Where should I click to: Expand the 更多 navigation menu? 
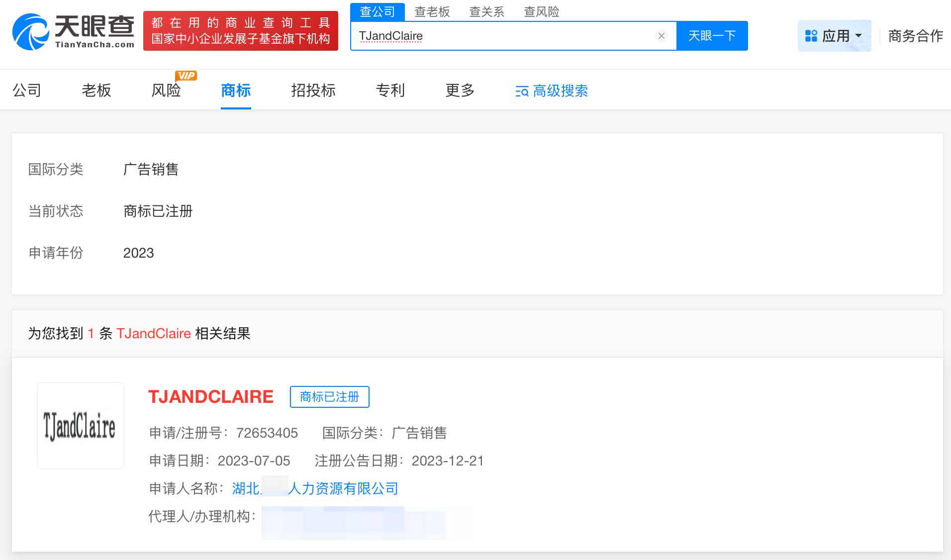point(459,91)
